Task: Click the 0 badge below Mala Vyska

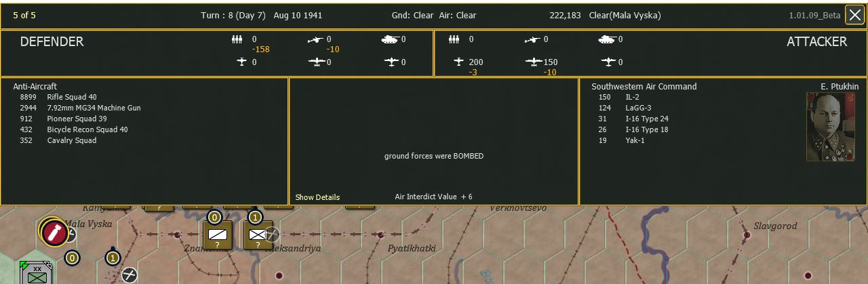Action: click(x=72, y=258)
